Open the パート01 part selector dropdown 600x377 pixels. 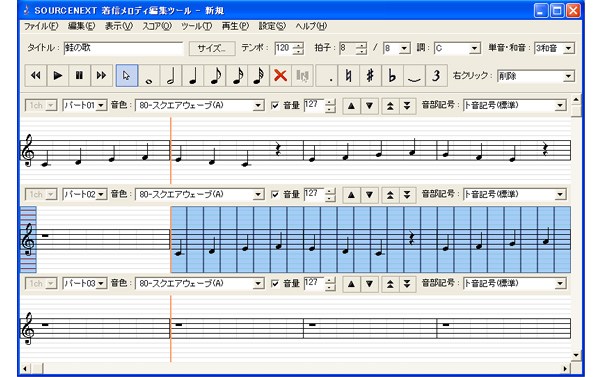(x=101, y=105)
